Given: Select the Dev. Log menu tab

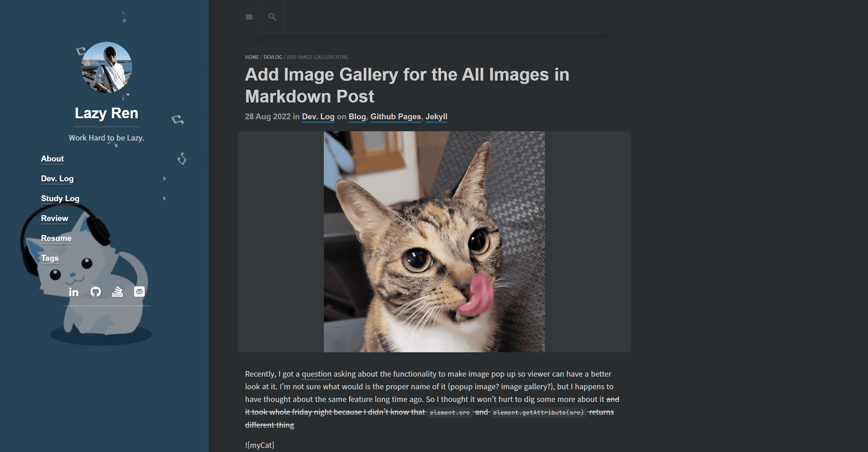Looking at the screenshot, I should (58, 178).
